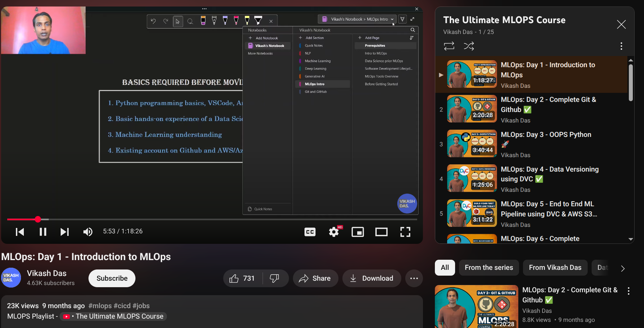Open MLOps Tools Overview page
This screenshot has height=328, width=644.
385,77
